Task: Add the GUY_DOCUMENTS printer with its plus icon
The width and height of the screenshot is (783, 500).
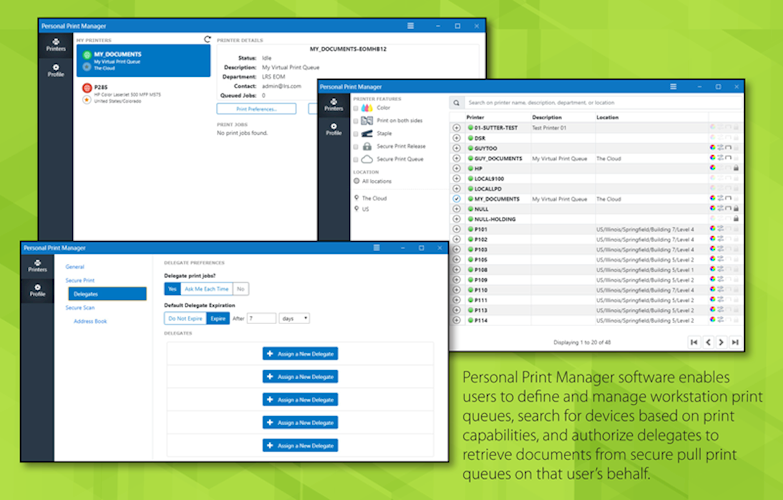Action: pyautogui.click(x=456, y=158)
